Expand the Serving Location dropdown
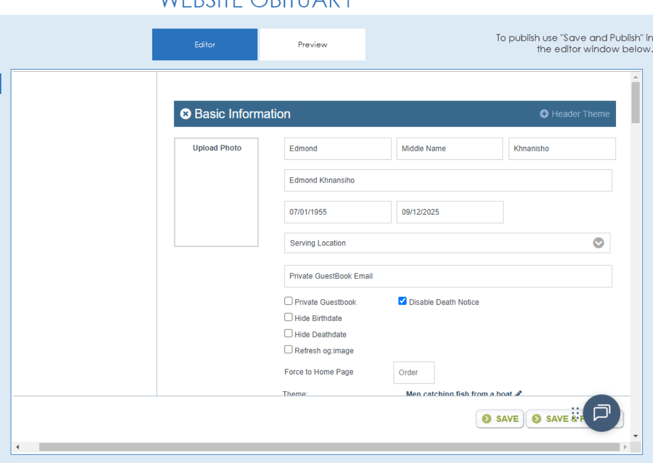 pos(598,243)
